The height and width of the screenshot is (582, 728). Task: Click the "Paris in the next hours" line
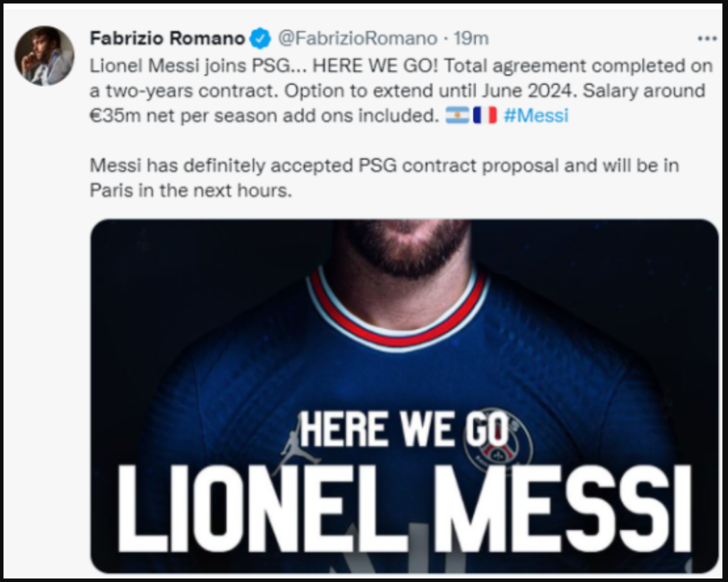point(191,191)
